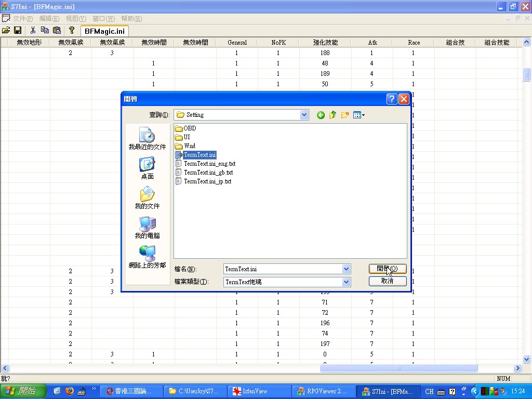Click the Open (開啟) button
The width and height of the screenshot is (532, 399).
387,269
